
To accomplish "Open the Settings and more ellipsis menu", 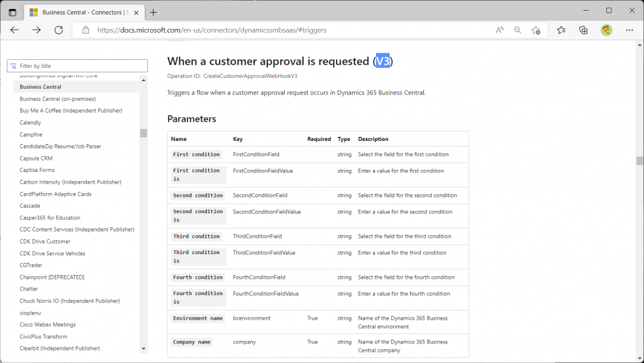I will tap(629, 30).
